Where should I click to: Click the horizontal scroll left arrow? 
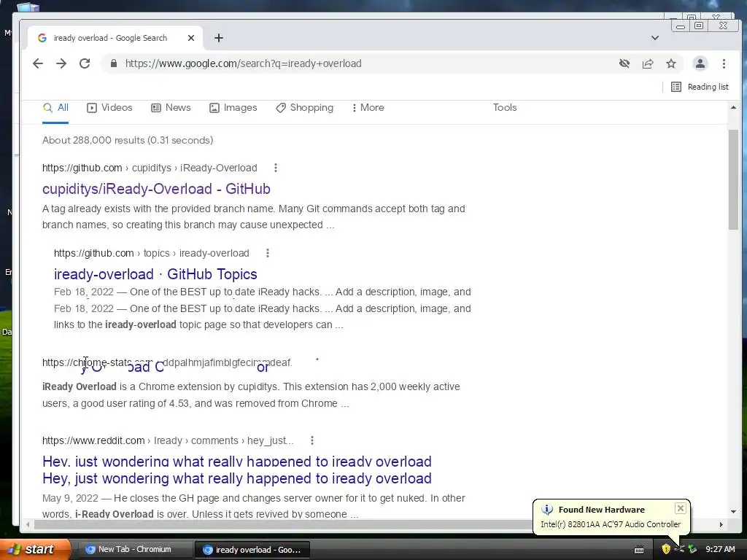coord(28,524)
